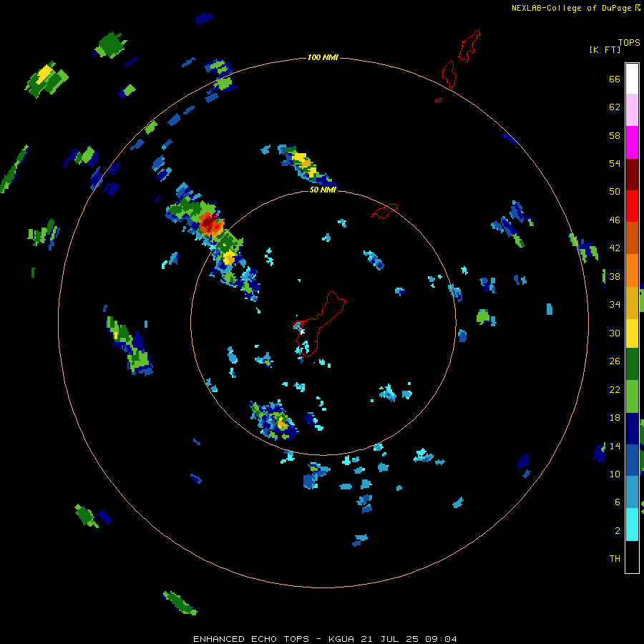644x644 pixels.
Task: Click the legend value 6
Action: [617, 502]
